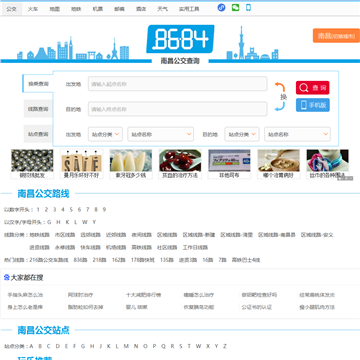Open 工作日线路 route category
This screenshot has height=360, width=360.
pyautogui.click(x=195, y=247)
